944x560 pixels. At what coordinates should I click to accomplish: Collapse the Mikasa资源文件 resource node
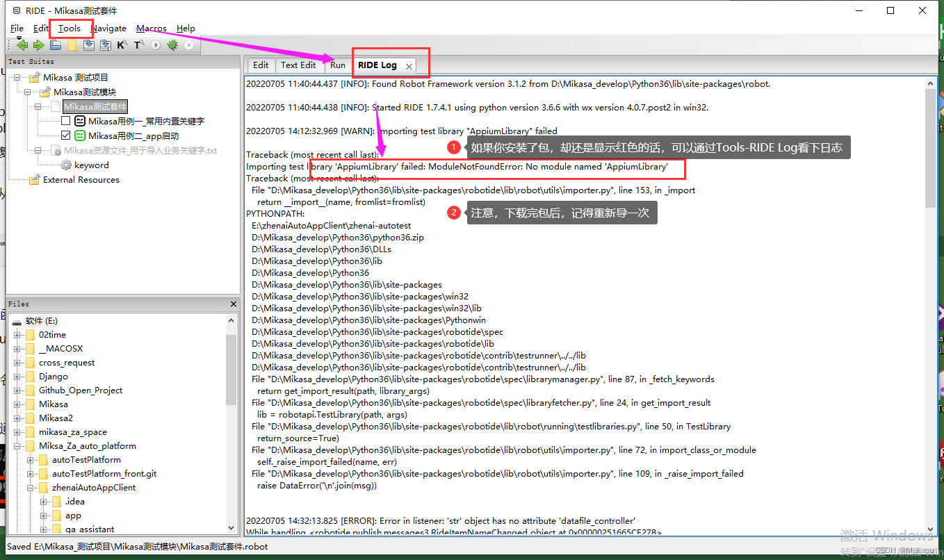point(39,150)
